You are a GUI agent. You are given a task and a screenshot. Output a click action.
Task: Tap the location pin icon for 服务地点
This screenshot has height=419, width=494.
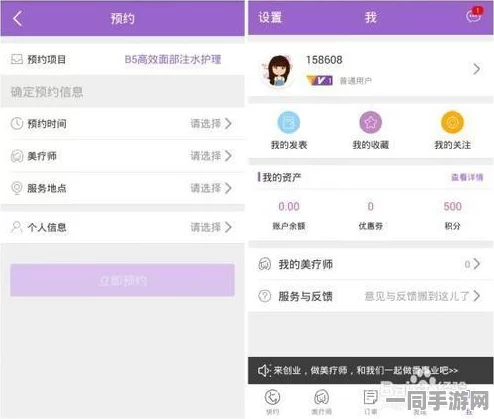[x=17, y=188]
